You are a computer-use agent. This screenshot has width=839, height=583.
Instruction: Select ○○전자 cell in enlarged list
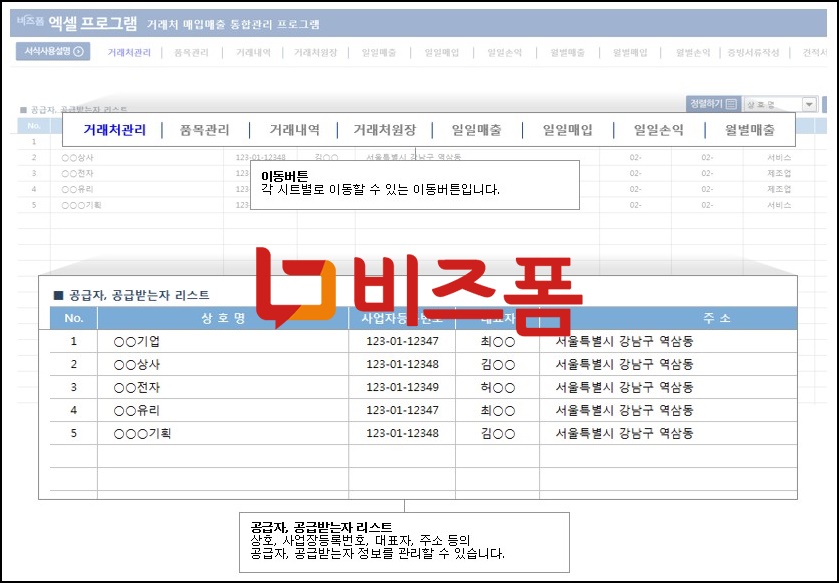pos(223,387)
